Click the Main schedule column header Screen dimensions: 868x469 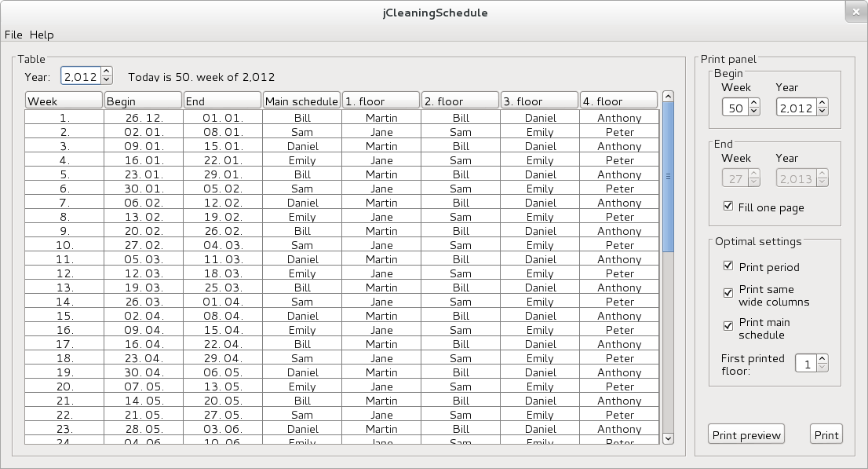[x=301, y=101]
